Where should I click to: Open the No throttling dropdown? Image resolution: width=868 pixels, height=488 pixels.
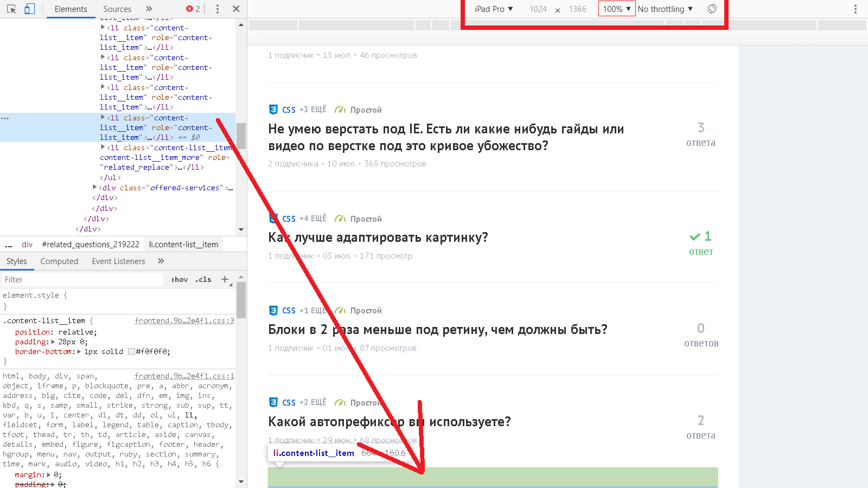click(x=665, y=9)
